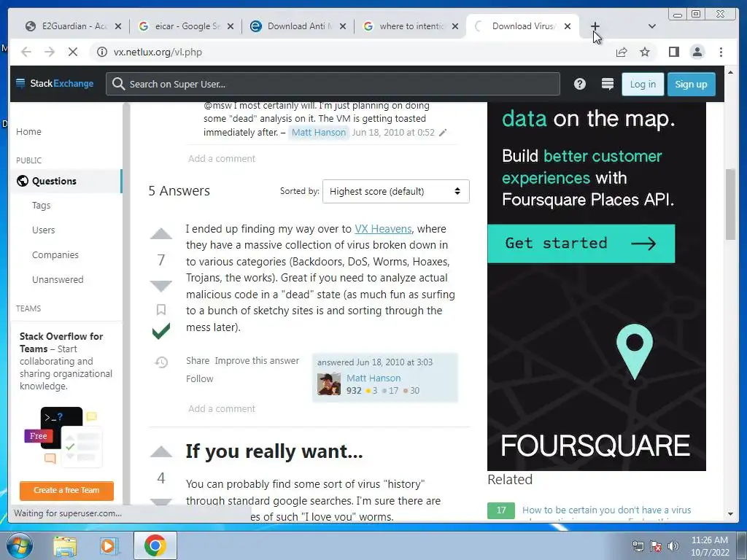Open Users in the sidebar
747x560 pixels.
pyautogui.click(x=43, y=230)
